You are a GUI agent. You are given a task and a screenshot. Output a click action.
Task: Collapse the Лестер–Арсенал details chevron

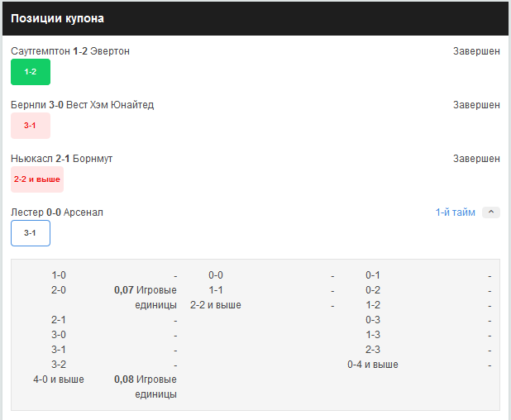[x=491, y=212]
